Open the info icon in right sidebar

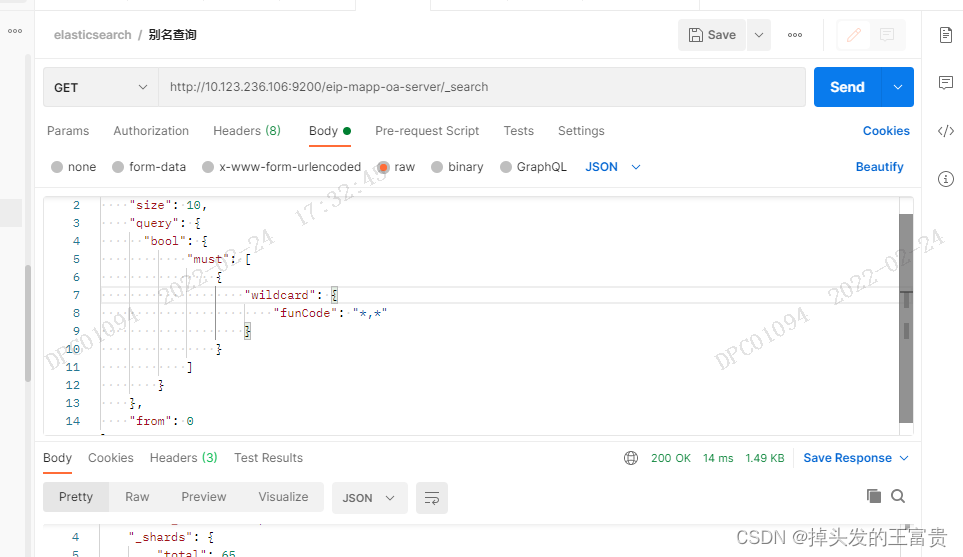click(x=946, y=179)
